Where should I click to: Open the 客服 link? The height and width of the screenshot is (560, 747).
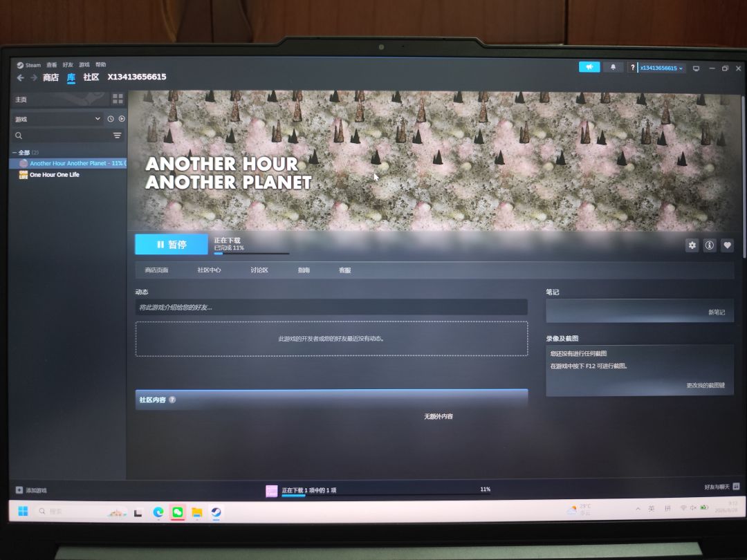(x=345, y=270)
